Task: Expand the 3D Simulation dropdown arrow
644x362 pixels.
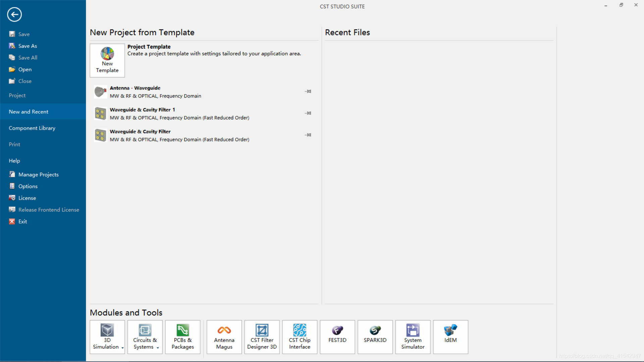Action: coord(122,348)
